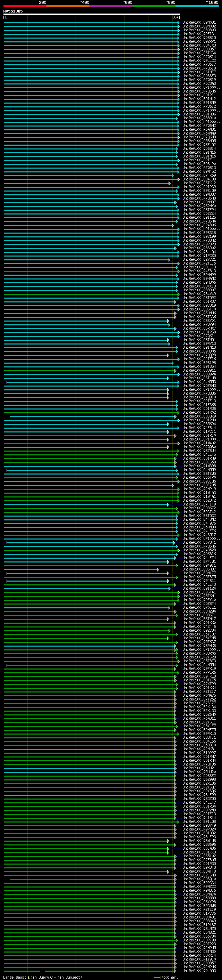Select label UniRef100_A5ANB1
Image resolution: width=222 pixels, height=980 pixels.
click(199, 129)
